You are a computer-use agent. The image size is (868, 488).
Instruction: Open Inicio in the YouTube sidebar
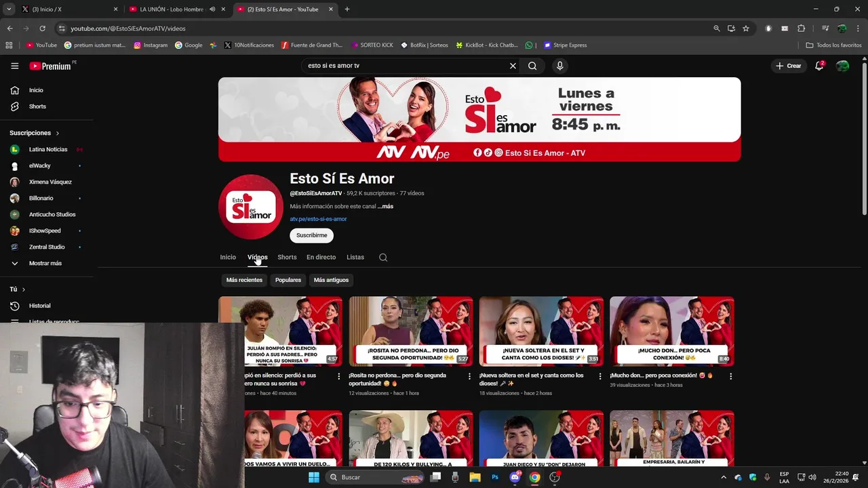click(x=36, y=90)
